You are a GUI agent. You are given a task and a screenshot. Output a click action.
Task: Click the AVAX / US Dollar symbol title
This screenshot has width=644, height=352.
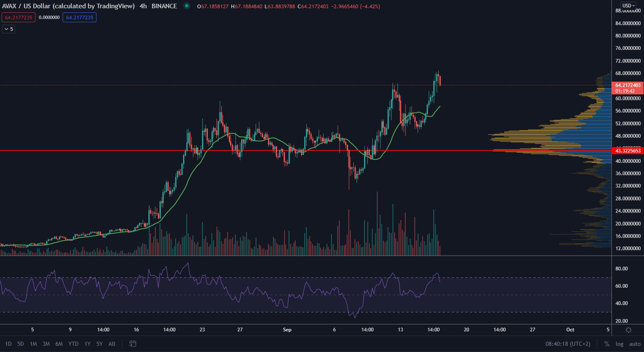[68, 6]
